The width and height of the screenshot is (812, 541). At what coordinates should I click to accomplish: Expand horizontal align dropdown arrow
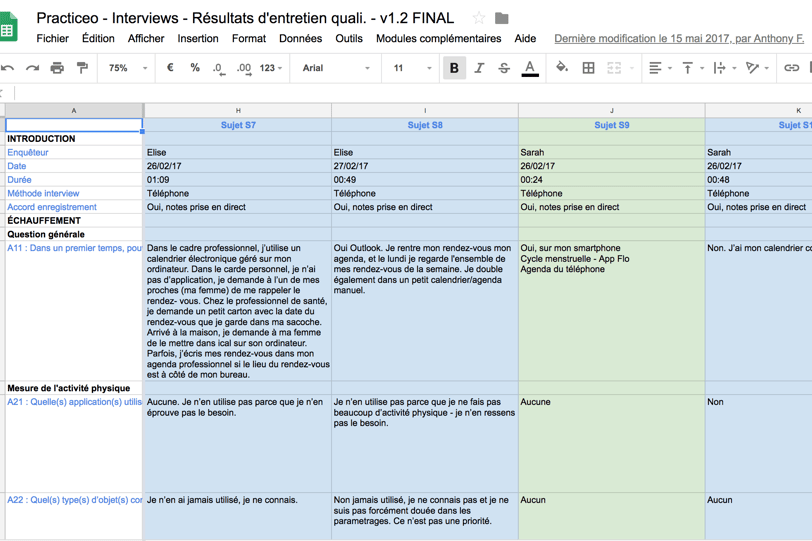670,68
